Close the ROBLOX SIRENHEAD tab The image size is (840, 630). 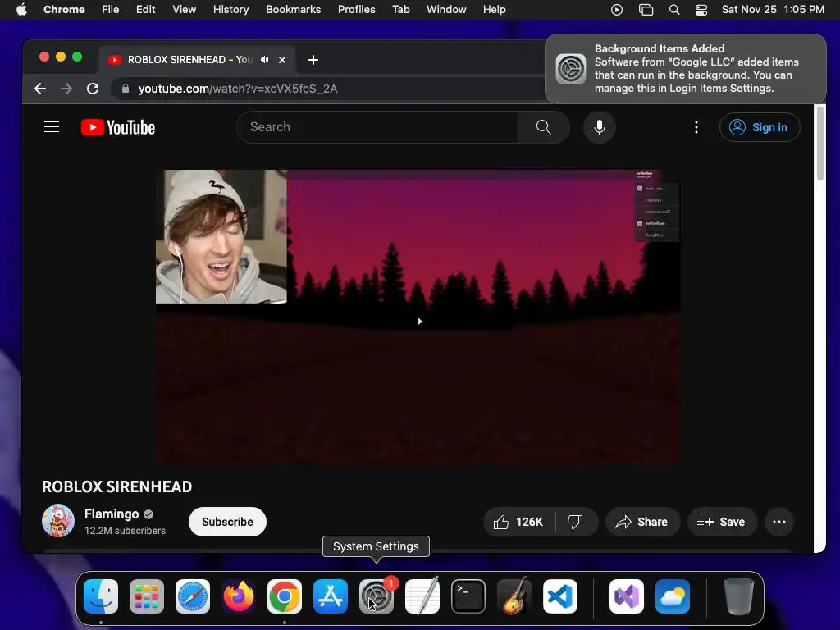pyautogui.click(x=282, y=60)
